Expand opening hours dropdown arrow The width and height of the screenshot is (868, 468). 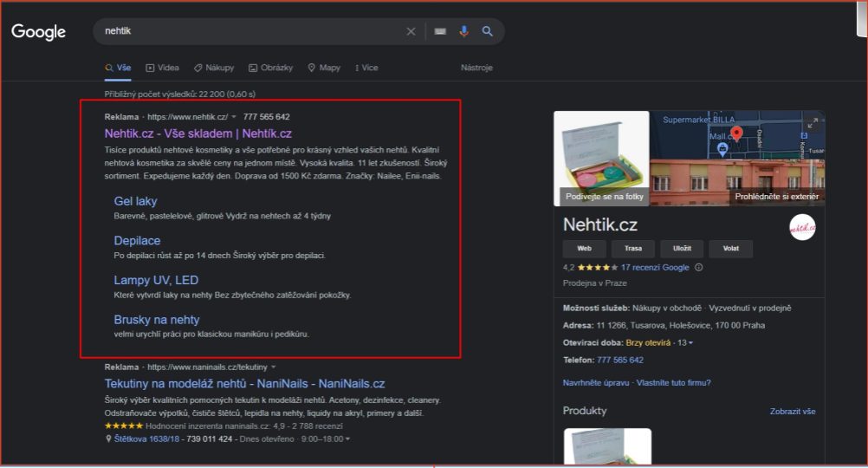[690, 343]
